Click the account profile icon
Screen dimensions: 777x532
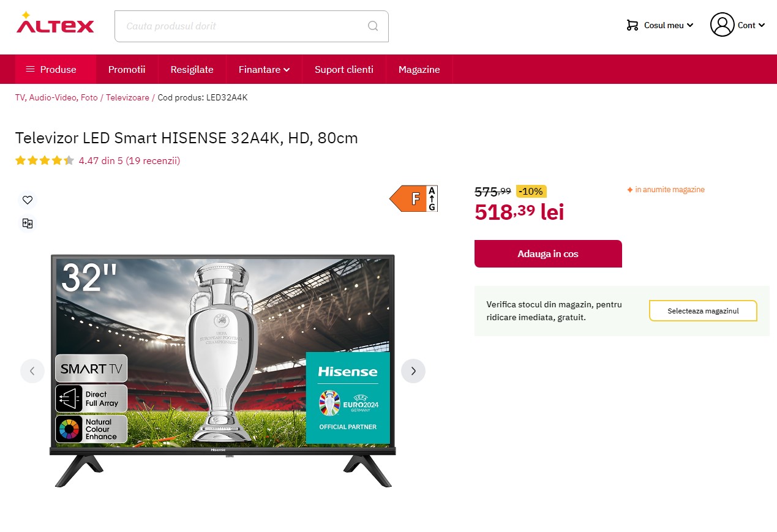pyautogui.click(x=722, y=24)
